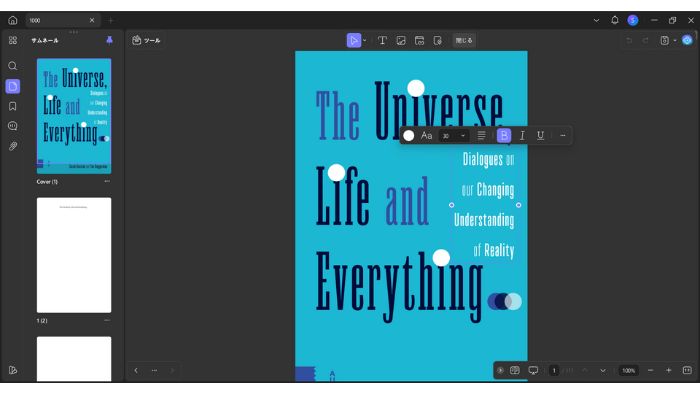Toggle underline formatting
The image size is (700, 394).
tap(540, 136)
